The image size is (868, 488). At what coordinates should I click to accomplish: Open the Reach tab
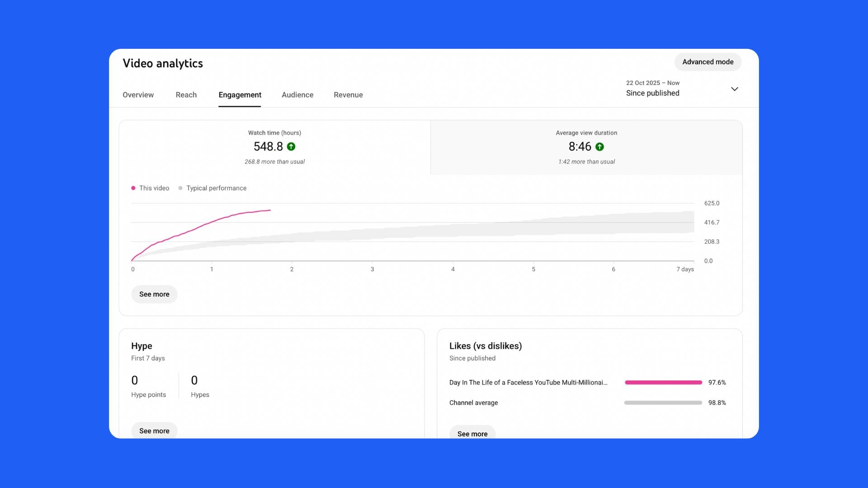pyautogui.click(x=186, y=95)
